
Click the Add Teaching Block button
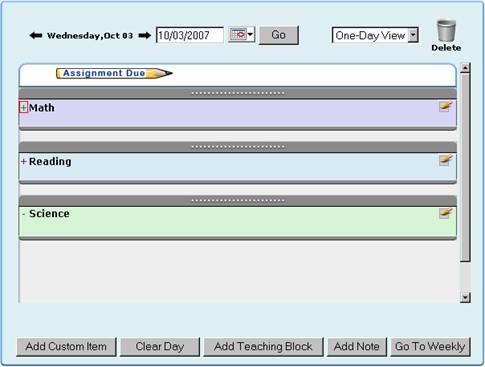[x=263, y=347]
